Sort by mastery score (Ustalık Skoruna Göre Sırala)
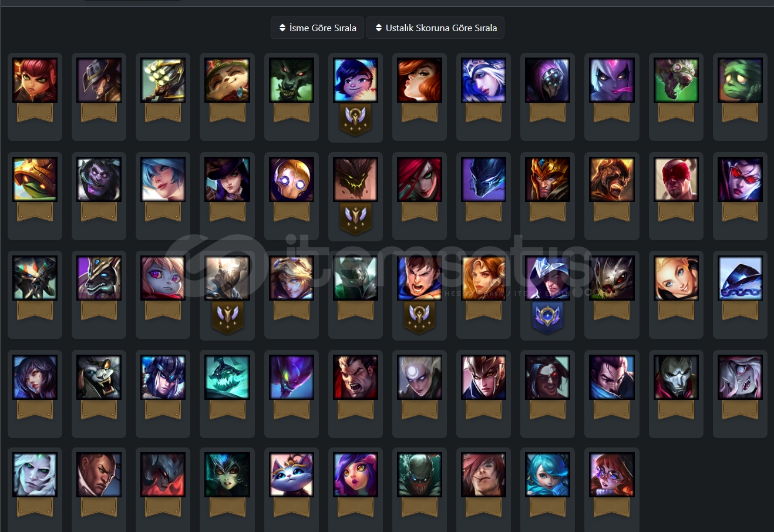Screen dimensions: 774x532 pos(435,28)
